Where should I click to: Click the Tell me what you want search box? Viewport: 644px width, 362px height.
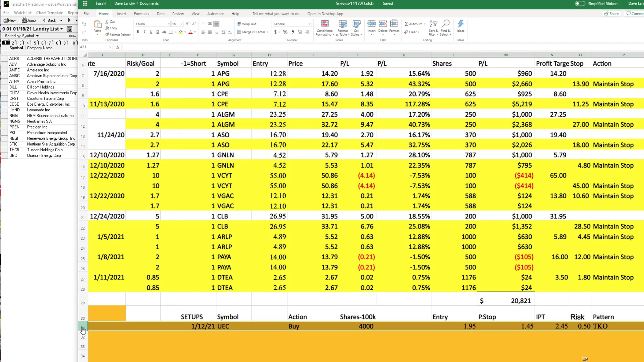(276, 14)
